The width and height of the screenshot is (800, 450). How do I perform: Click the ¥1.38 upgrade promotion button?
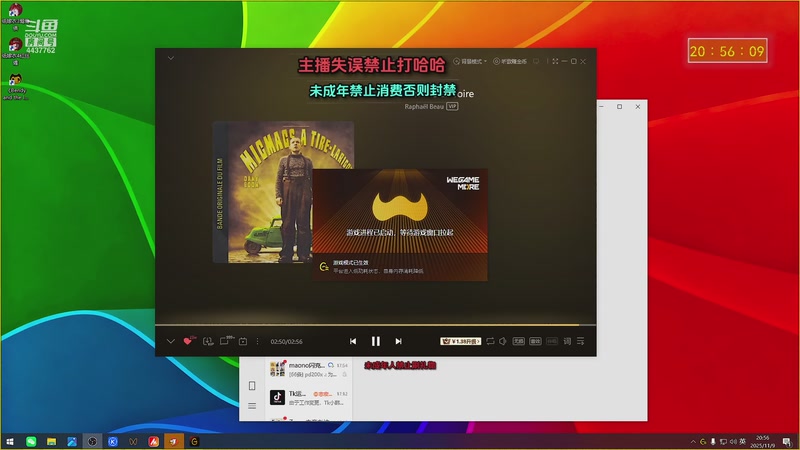pos(460,341)
